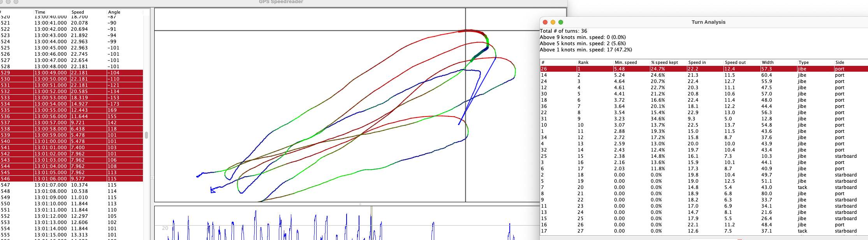Click the Side column header in Turn Analysis
868x240 pixels.
(840, 62)
